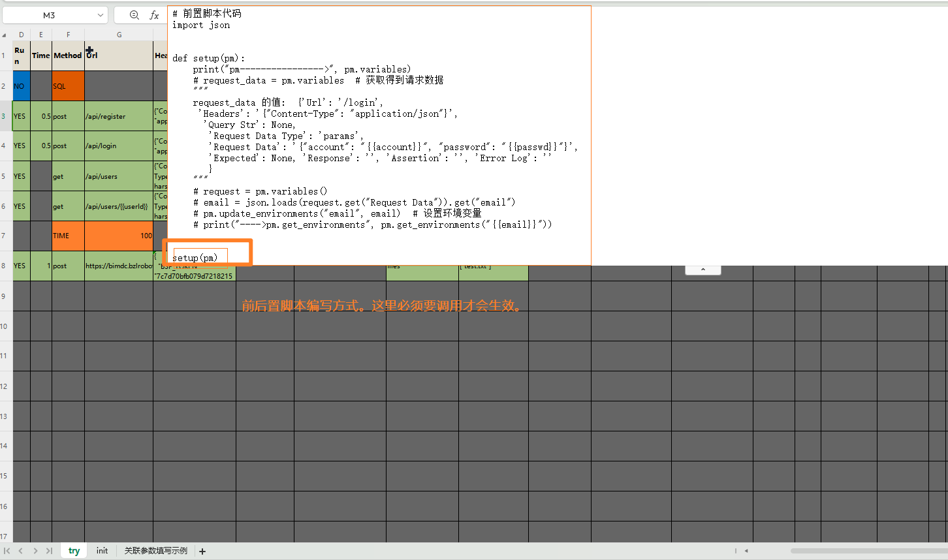Collapse the formula bar with the up chevron
The image size is (948, 560).
(703, 270)
